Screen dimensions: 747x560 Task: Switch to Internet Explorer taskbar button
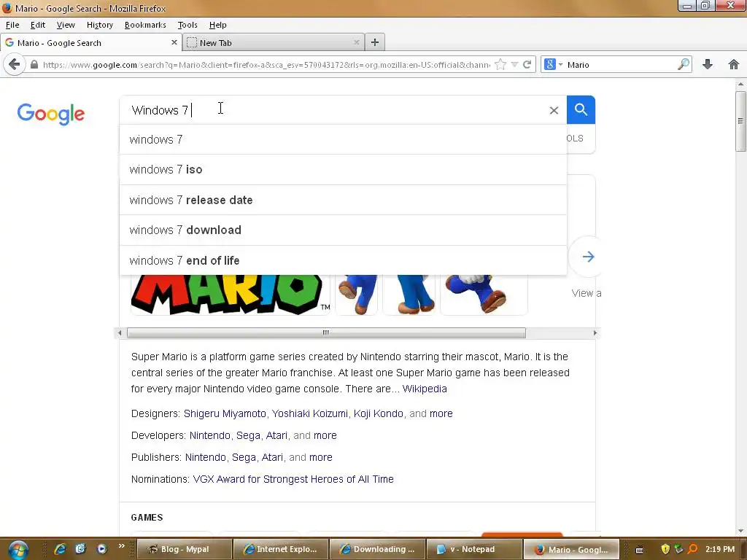click(x=281, y=549)
